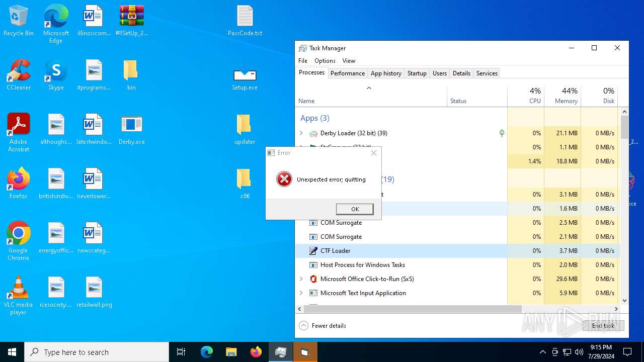Open File Explorer from the taskbar
This screenshot has height=362, width=644.
[x=231, y=352]
